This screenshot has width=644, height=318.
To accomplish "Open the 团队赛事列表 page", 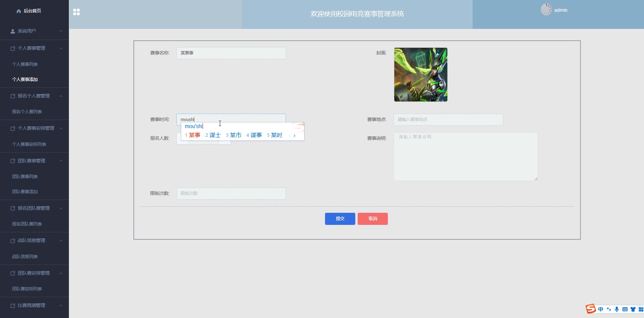I will (x=25, y=177).
